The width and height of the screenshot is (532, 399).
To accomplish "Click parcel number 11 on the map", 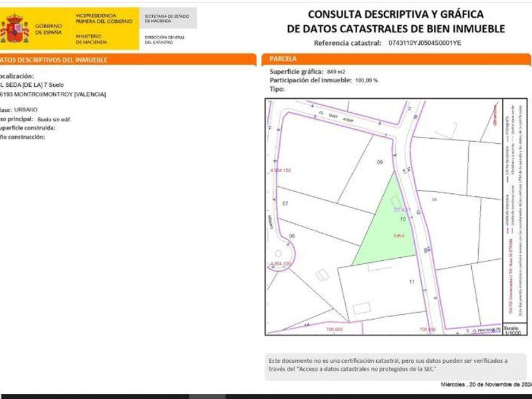I will (x=412, y=282).
